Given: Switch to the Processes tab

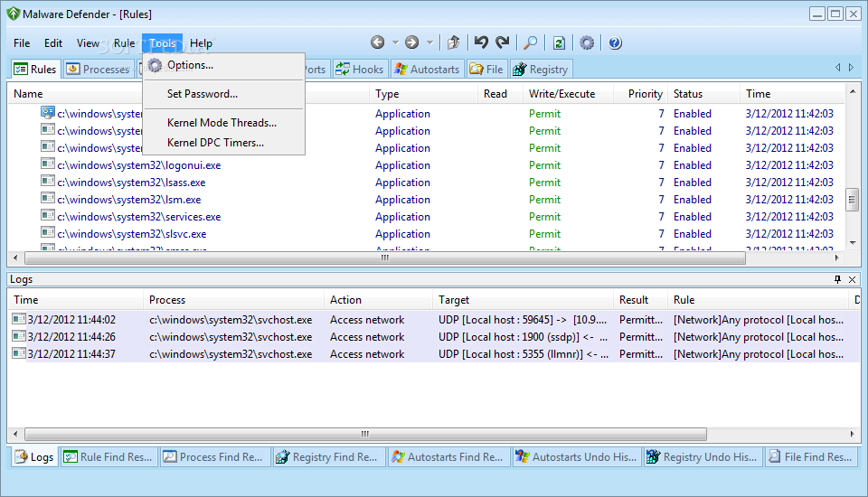Looking at the screenshot, I should (x=99, y=70).
